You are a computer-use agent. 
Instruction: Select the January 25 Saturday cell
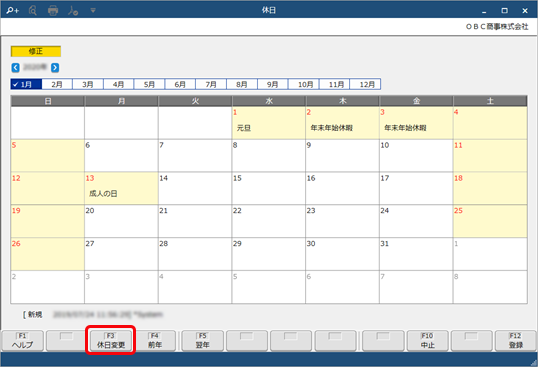[x=490, y=221]
